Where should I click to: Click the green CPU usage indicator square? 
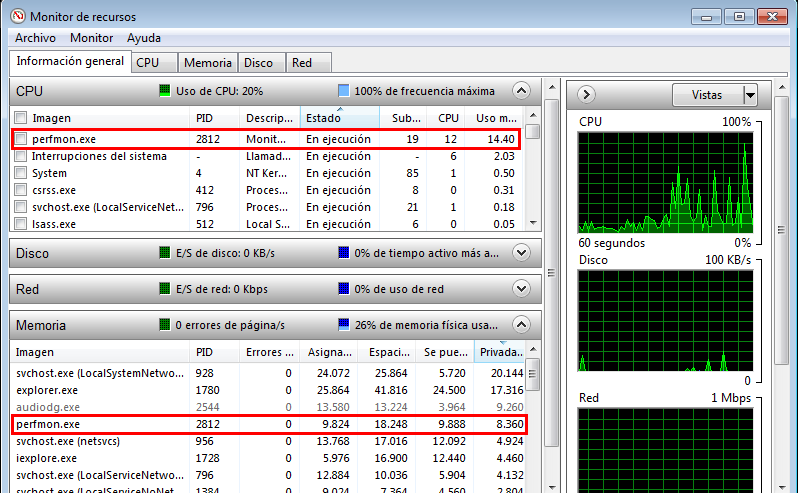pyautogui.click(x=166, y=90)
